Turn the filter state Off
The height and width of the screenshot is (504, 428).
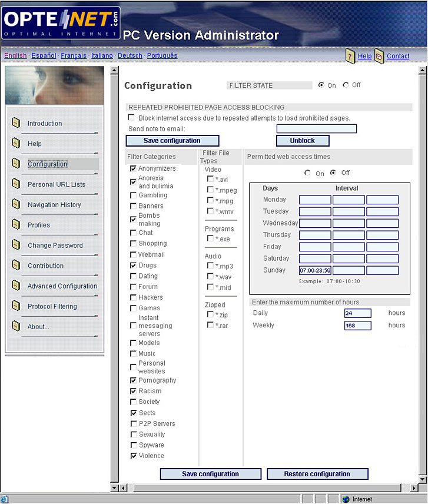tap(346, 85)
